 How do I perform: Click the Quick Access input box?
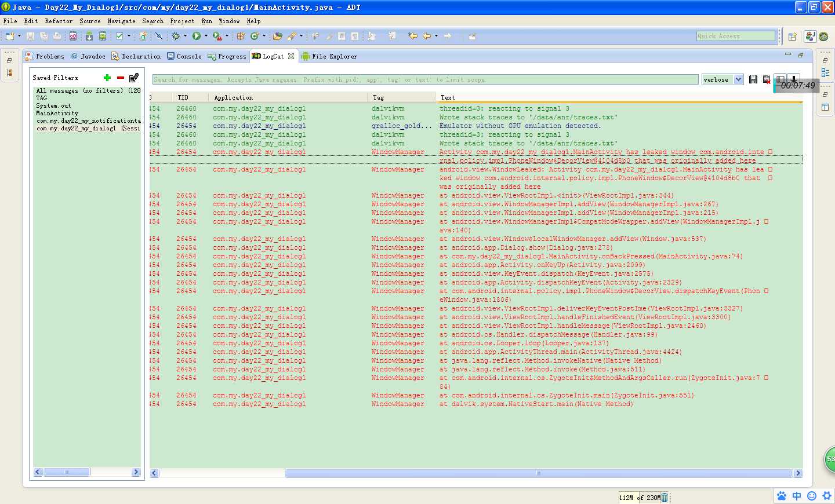coord(735,36)
